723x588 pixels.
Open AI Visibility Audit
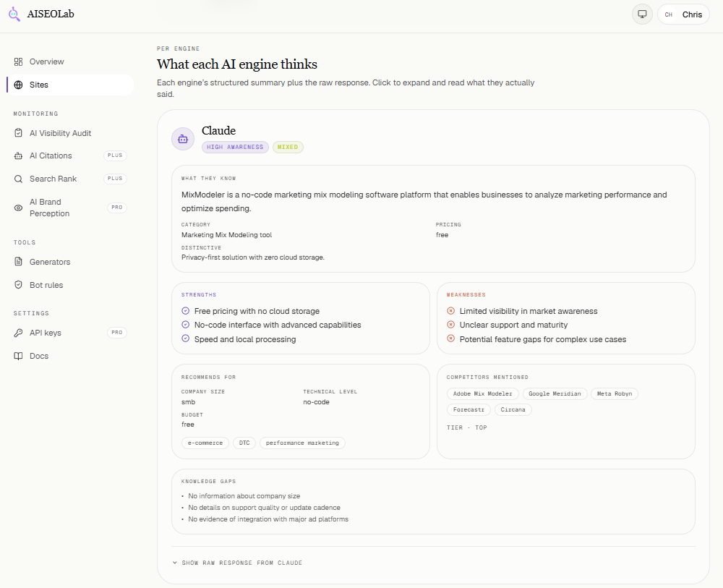70,133
